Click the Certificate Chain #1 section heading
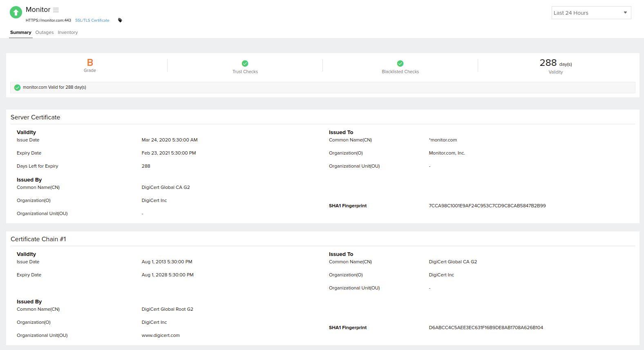The image size is (644, 350). click(x=38, y=239)
